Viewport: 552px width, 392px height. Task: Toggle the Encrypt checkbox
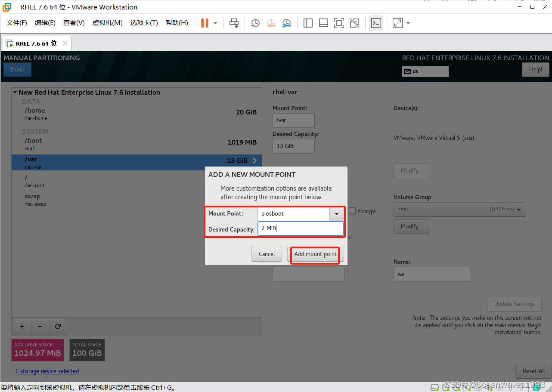click(352, 211)
